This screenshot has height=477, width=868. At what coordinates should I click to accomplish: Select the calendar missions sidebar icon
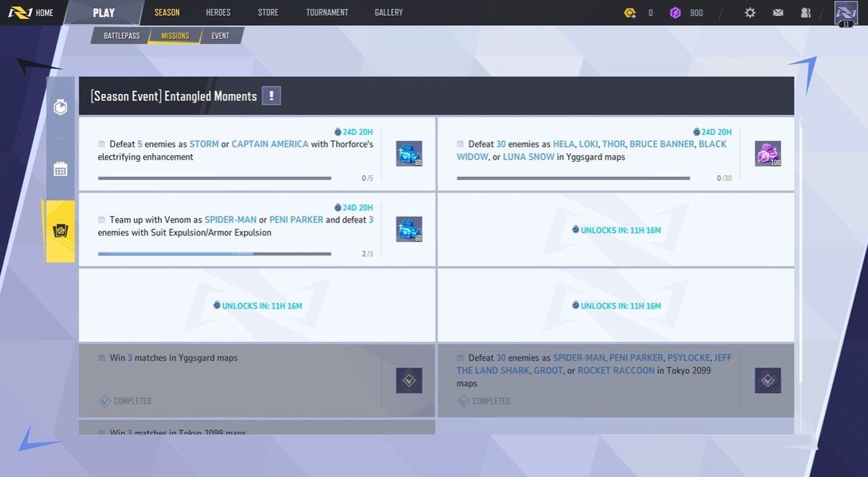pyautogui.click(x=60, y=169)
